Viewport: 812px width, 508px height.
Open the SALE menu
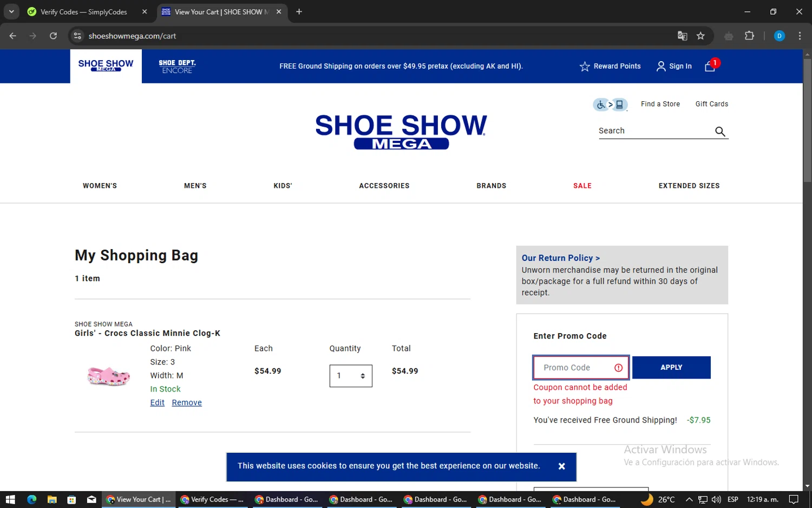pos(582,186)
